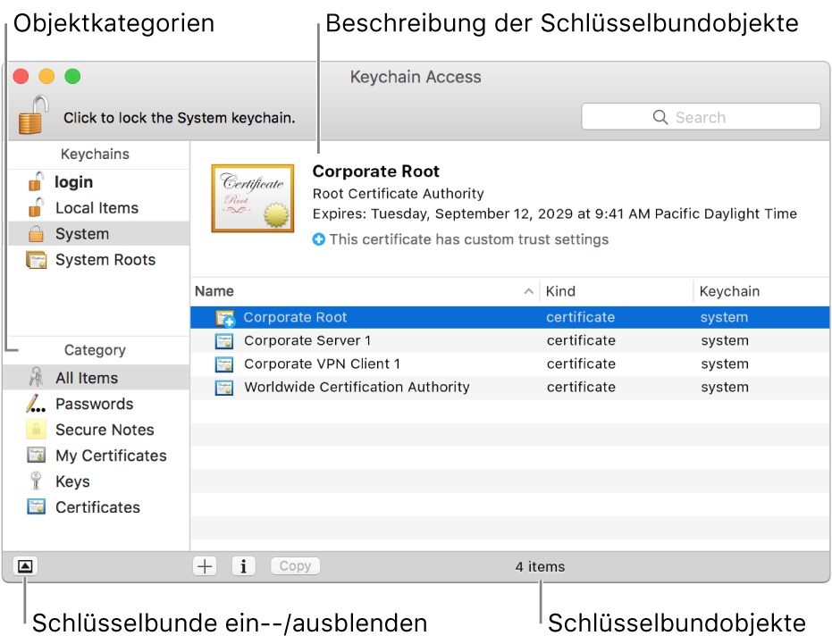This screenshot has width=832, height=644.
Task: Toggle the Name column sort arrow
Action: [528, 291]
